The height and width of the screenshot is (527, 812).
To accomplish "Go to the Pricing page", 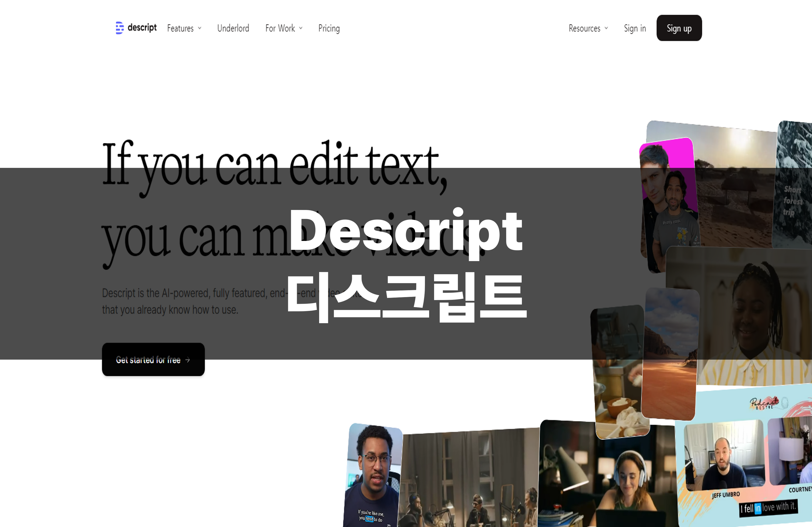I will pyautogui.click(x=329, y=28).
